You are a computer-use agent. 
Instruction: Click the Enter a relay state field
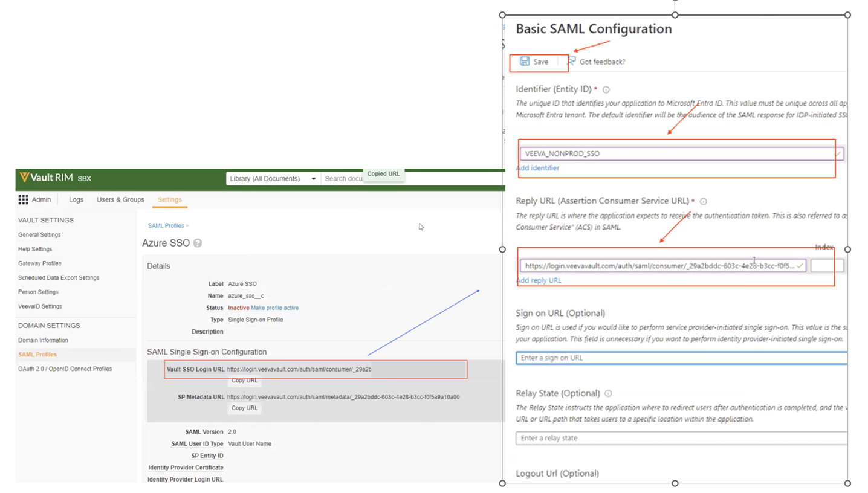click(681, 438)
